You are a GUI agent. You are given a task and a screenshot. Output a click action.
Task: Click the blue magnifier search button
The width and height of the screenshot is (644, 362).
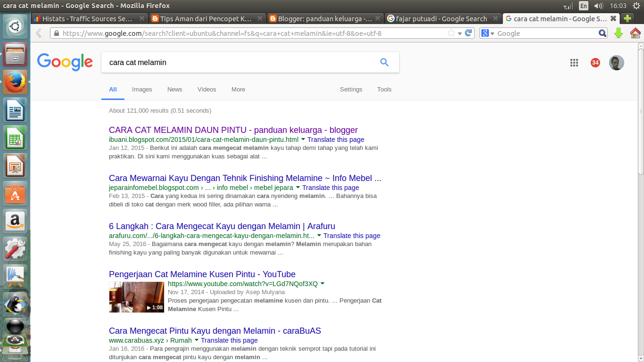coord(385,62)
